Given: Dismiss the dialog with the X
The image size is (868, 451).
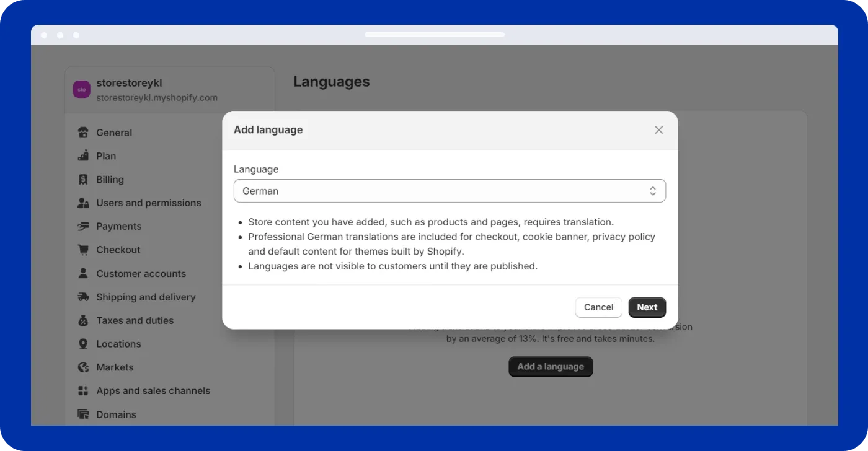Looking at the screenshot, I should coord(658,130).
